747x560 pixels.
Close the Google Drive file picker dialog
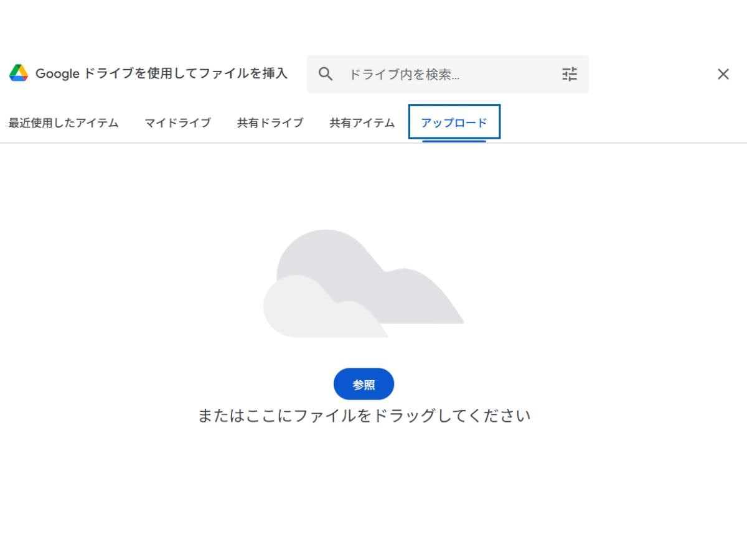tap(723, 73)
